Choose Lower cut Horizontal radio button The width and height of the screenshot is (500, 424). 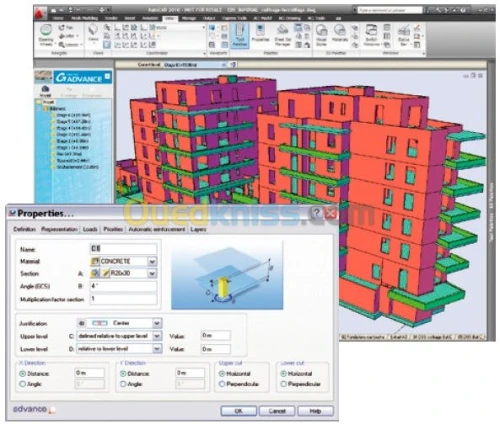pyautogui.click(x=284, y=374)
